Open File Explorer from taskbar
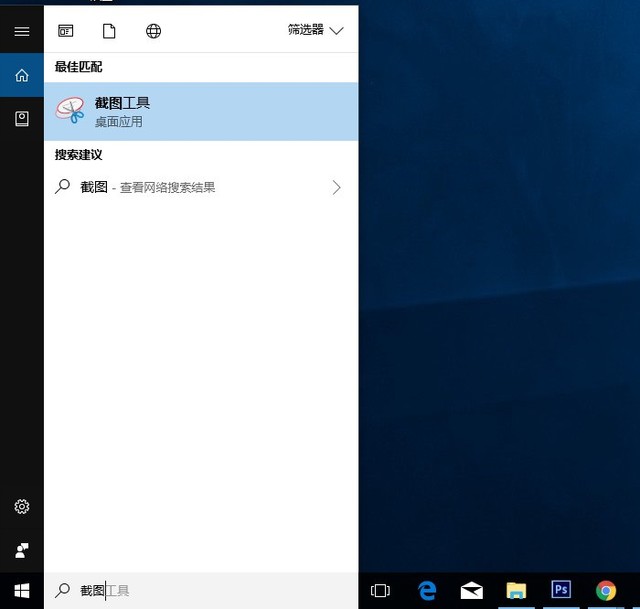Viewport: 640px width, 609px height. point(516,590)
